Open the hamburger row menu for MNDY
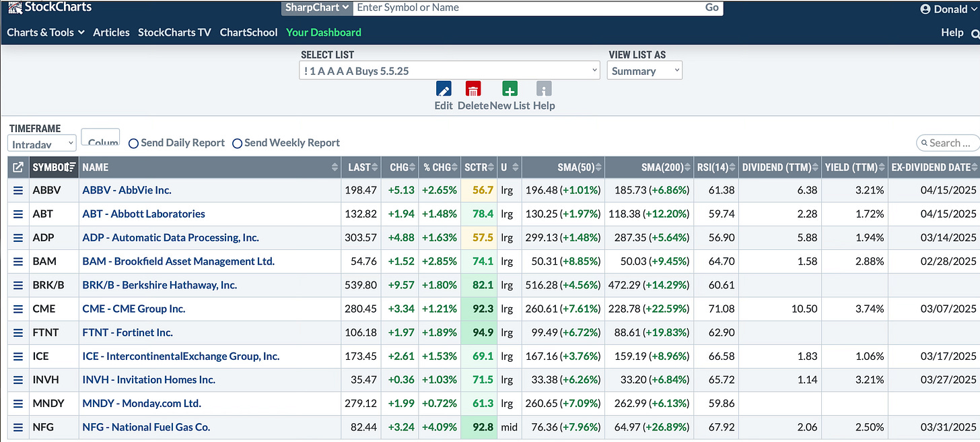The height and width of the screenshot is (442, 980). [18, 404]
